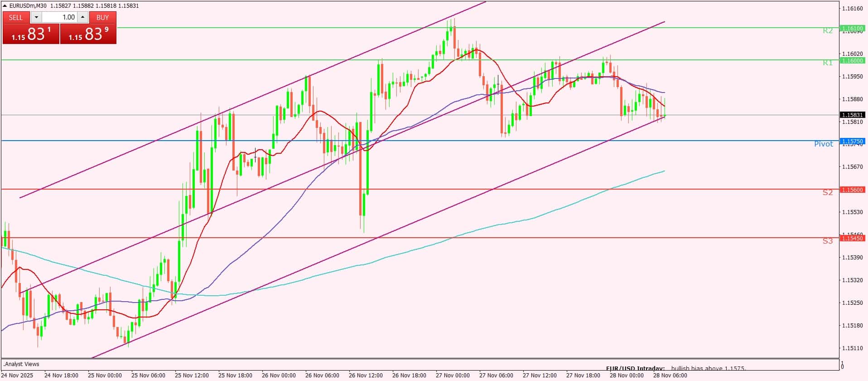Click the 24 Nov 18:00 time label

(61, 376)
